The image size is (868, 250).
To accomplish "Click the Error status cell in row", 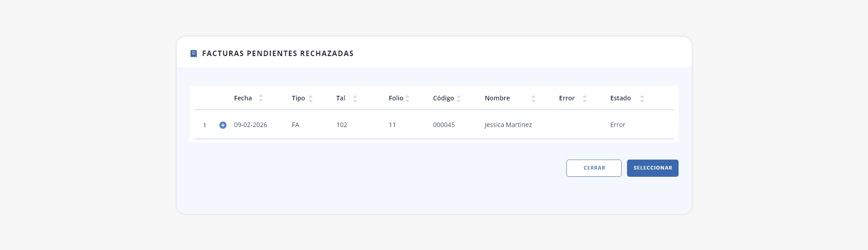I will (x=618, y=125).
